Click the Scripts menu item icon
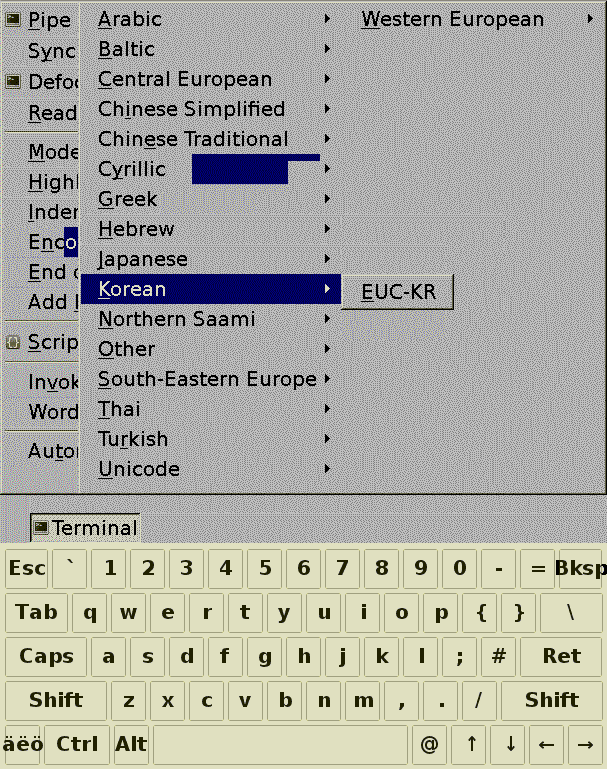 pos(13,342)
